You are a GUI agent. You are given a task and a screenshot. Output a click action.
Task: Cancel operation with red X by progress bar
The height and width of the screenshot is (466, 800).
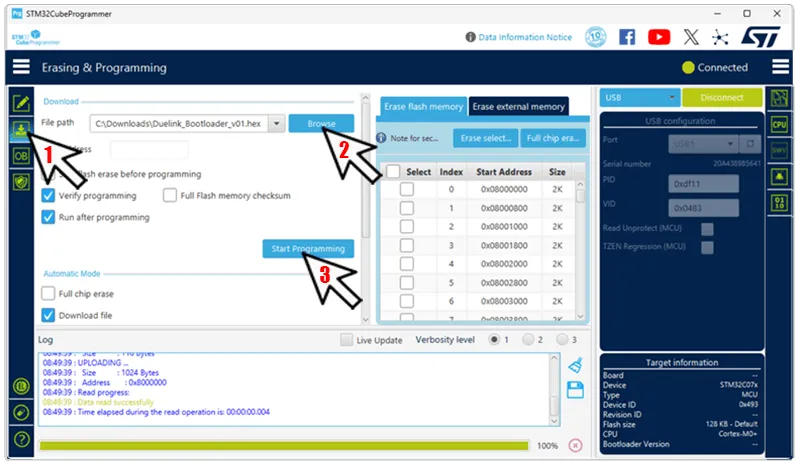pyautogui.click(x=575, y=445)
